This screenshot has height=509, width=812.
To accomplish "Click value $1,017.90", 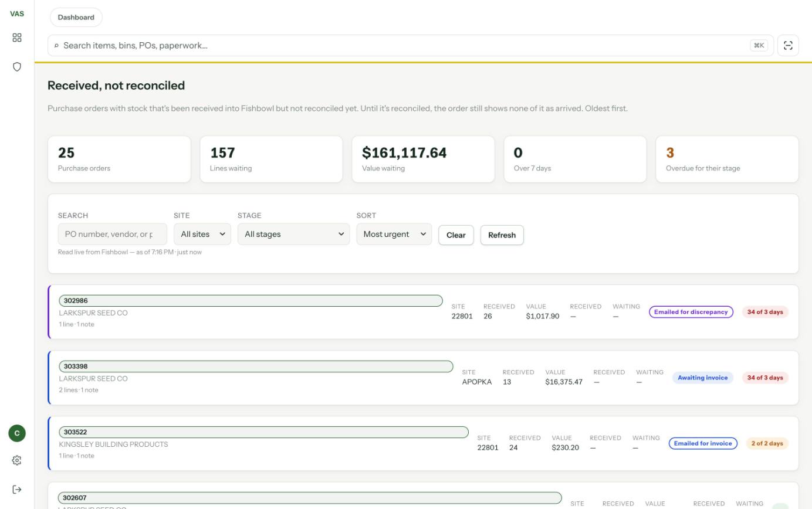I will tap(543, 316).
